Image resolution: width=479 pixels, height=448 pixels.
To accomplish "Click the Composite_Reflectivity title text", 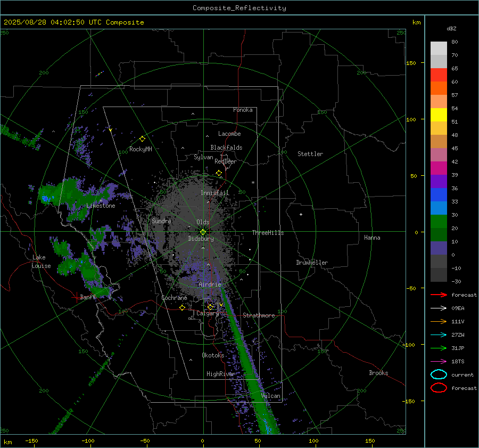I will pos(240,8).
